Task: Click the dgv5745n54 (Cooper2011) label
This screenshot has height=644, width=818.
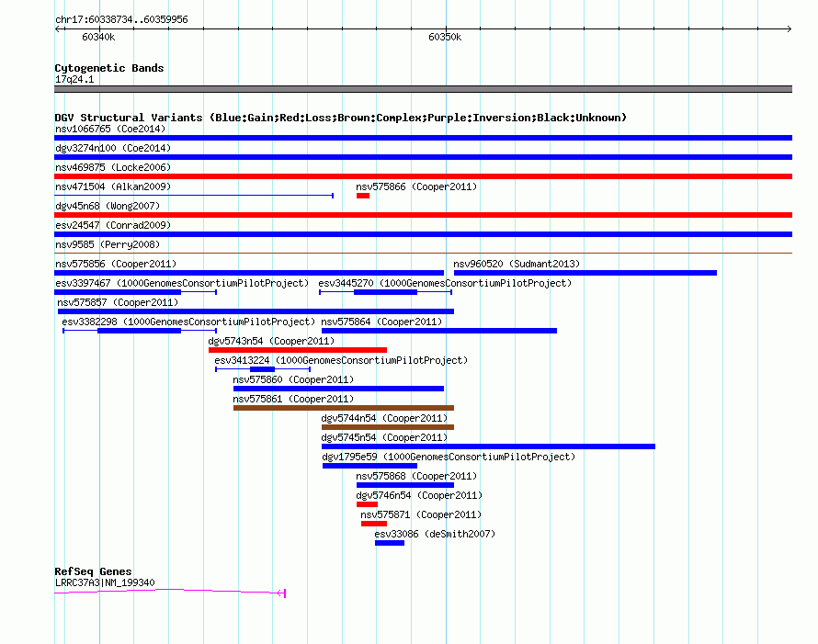Action: tap(384, 437)
